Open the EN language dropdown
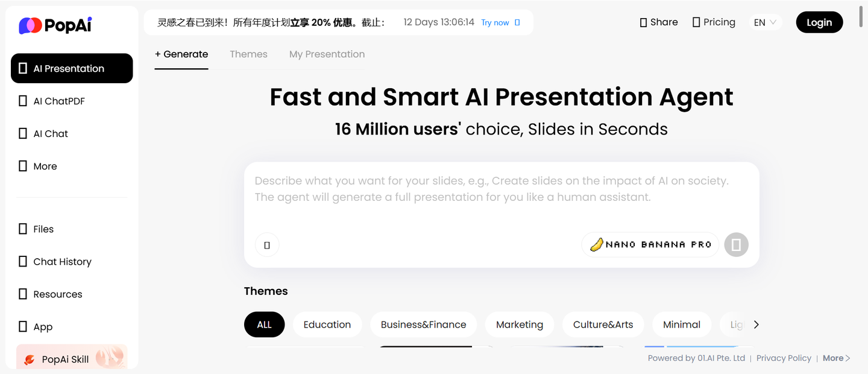This screenshot has width=868, height=374. pos(765,22)
